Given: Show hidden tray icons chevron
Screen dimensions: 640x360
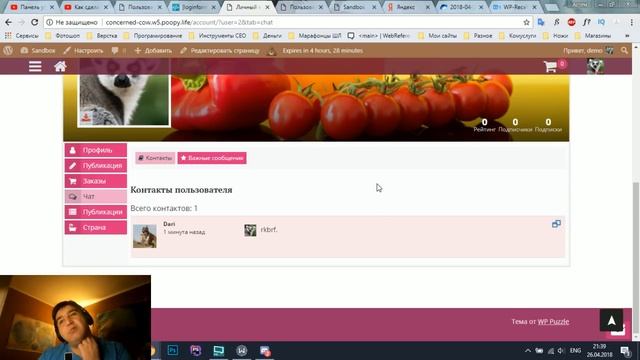Looking at the screenshot, I should (x=528, y=351).
